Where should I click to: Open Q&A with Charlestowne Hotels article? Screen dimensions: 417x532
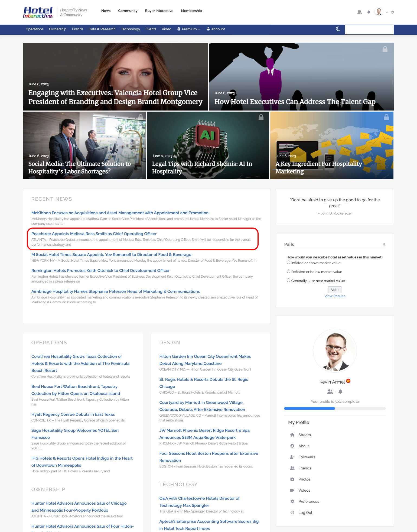coord(200,502)
